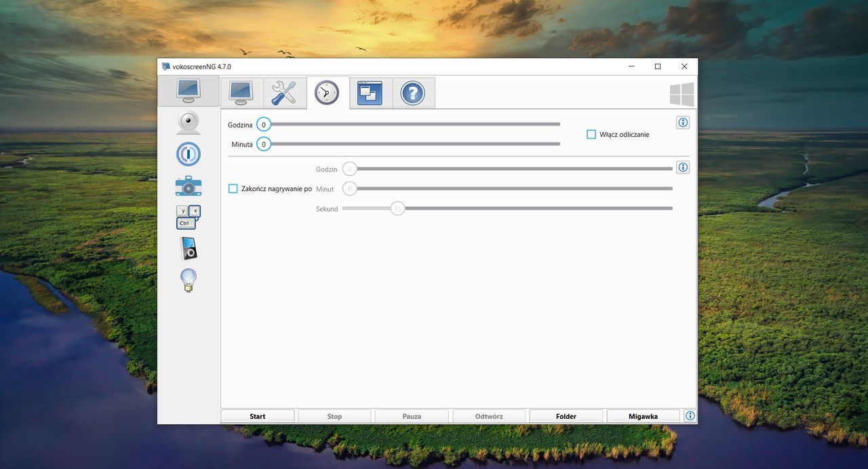This screenshot has width=868, height=469.
Task: Click the info icon beside Włącz odliczanie
Action: coord(683,122)
